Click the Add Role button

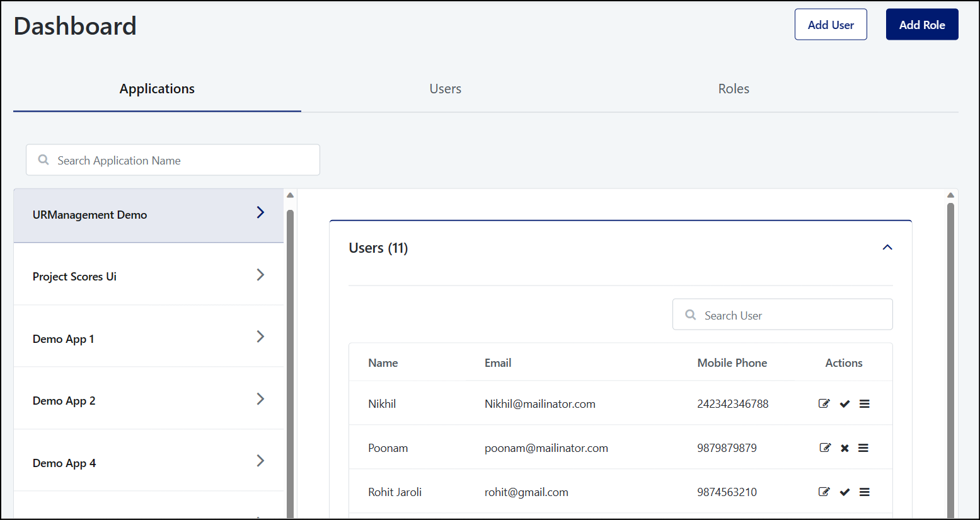(922, 25)
